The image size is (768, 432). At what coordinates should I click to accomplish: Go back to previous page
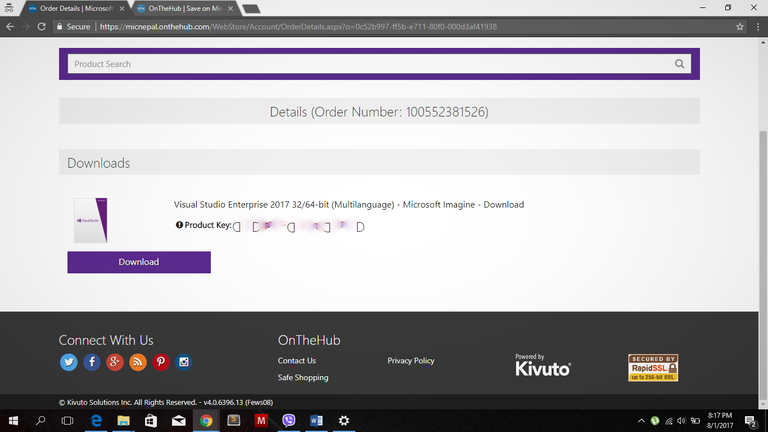(x=10, y=26)
